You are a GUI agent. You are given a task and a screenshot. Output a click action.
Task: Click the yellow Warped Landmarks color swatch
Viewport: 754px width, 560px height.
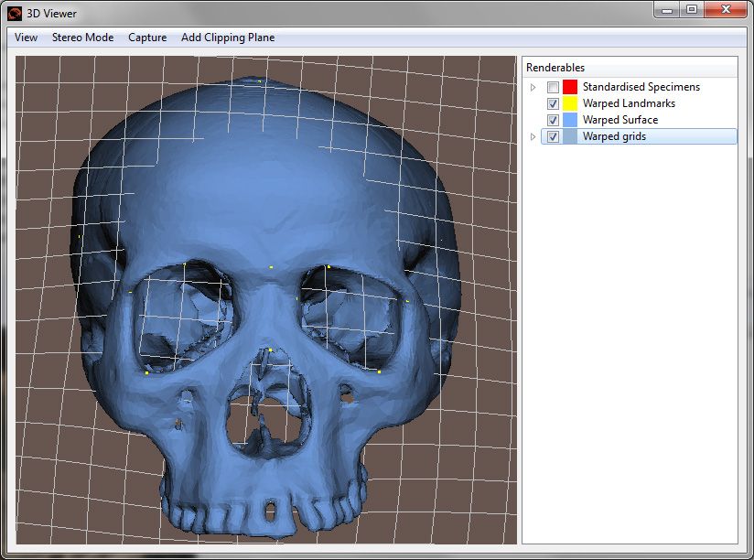[570, 103]
